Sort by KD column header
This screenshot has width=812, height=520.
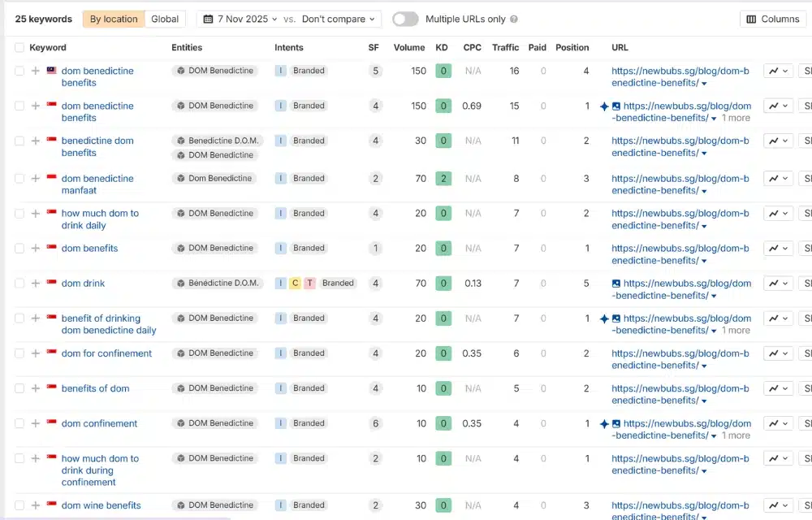coord(441,48)
